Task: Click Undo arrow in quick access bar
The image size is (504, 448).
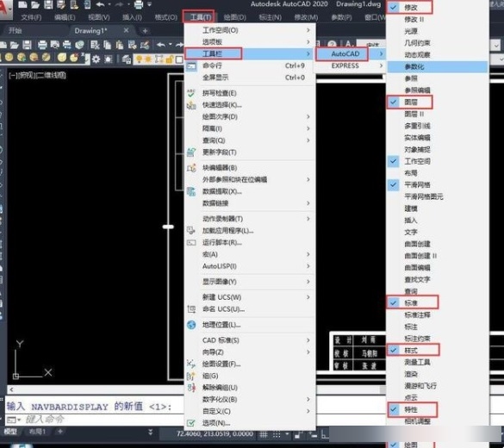Action: (100, 5)
